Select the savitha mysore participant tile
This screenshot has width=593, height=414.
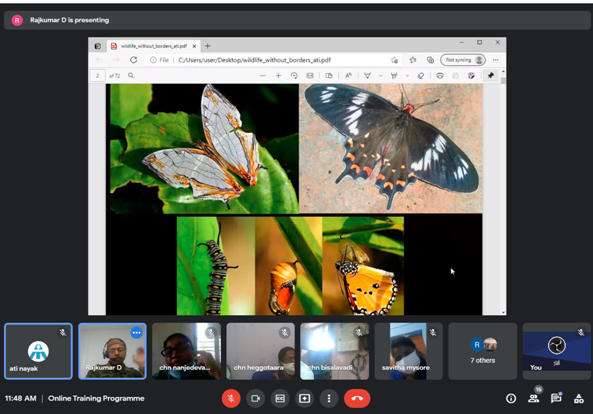pyautogui.click(x=409, y=351)
